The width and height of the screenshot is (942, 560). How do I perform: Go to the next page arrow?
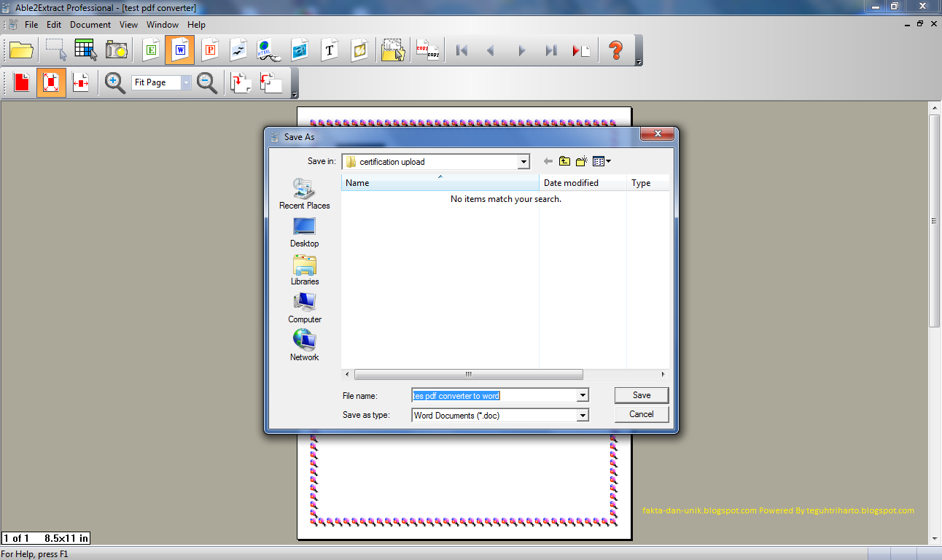click(521, 50)
